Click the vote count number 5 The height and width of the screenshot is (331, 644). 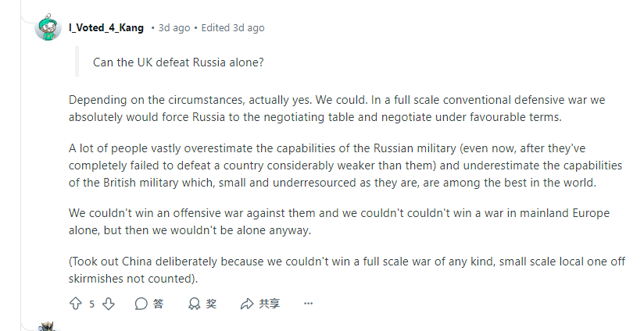[92, 304]
